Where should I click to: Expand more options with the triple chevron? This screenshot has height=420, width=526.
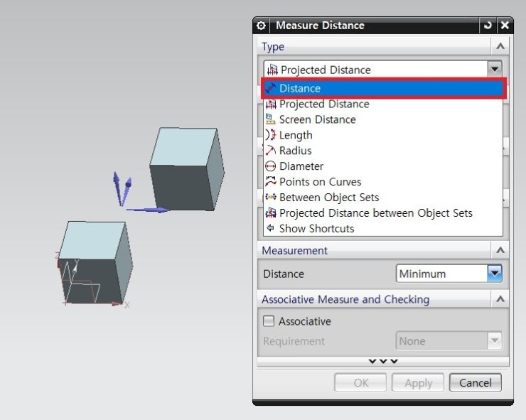tap(383, 361)
